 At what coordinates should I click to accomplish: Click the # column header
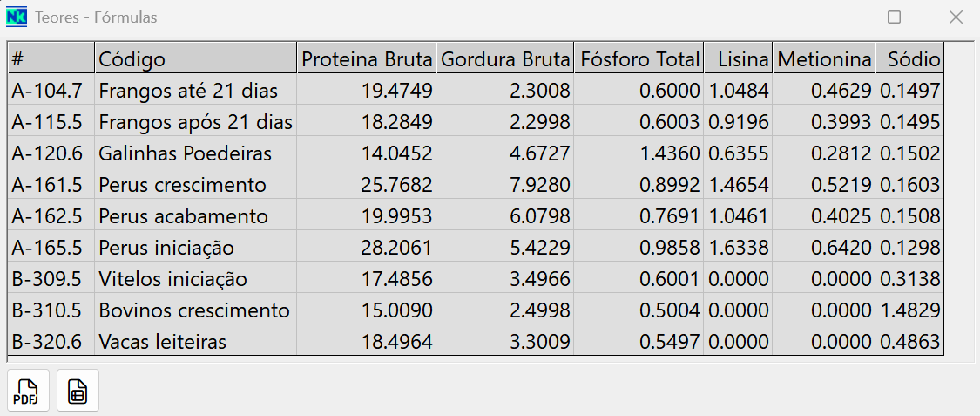(x=51, y=58)
